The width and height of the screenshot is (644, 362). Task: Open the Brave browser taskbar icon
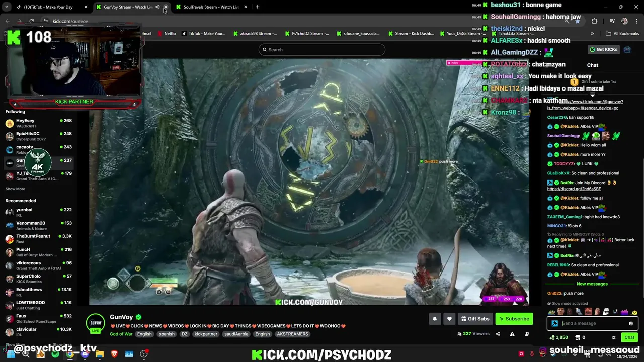114,354
